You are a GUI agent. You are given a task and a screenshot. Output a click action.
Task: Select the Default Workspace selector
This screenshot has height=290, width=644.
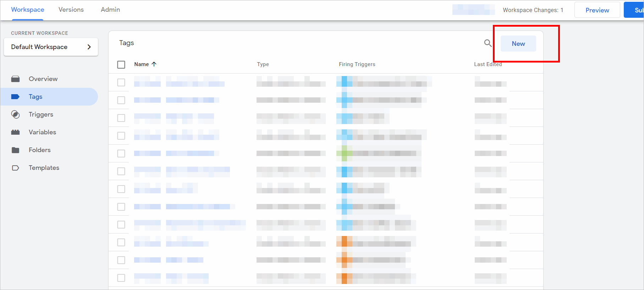point(51,47)
